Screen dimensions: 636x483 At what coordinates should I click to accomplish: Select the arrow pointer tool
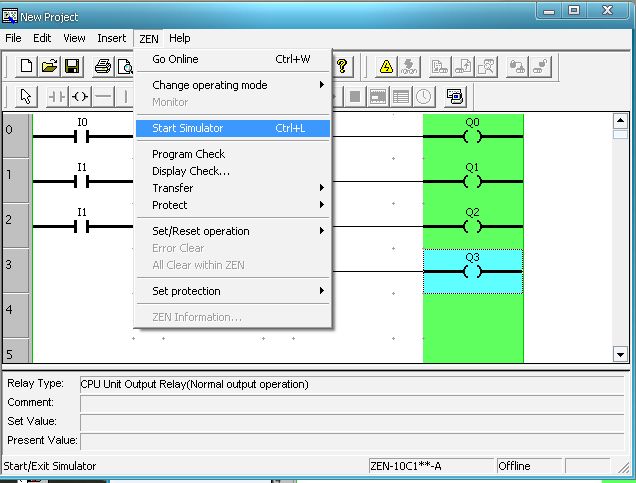coord(26,97)
